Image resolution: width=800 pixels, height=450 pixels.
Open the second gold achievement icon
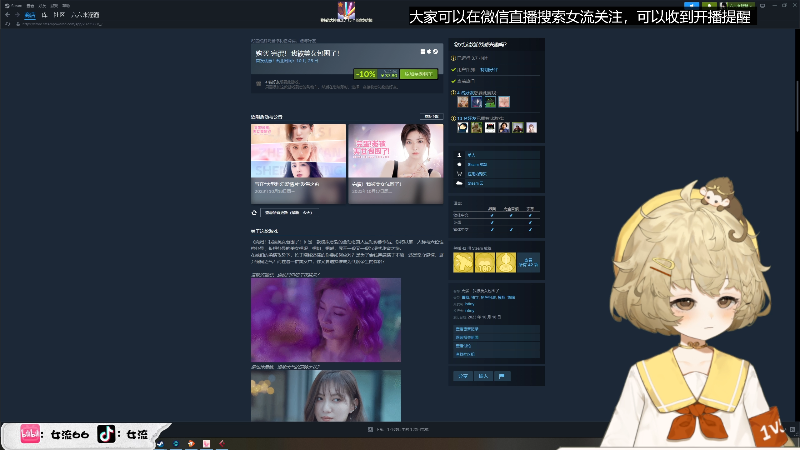[485, 262]
